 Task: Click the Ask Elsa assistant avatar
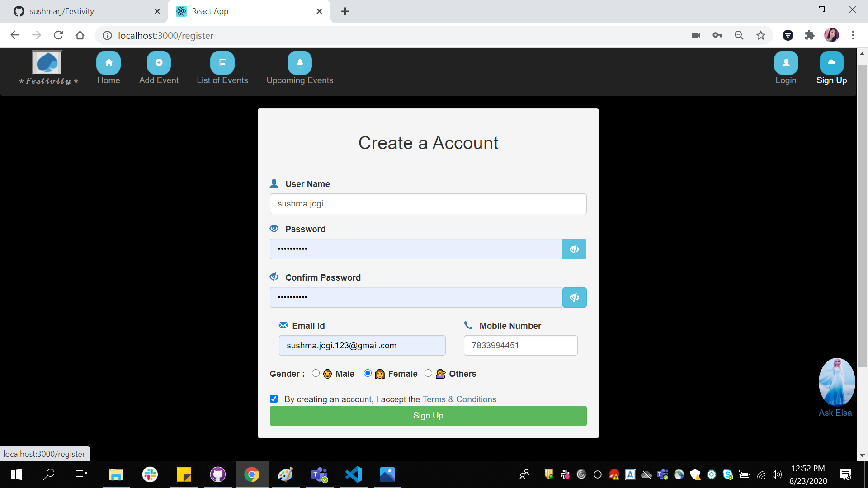pos(836,382)
